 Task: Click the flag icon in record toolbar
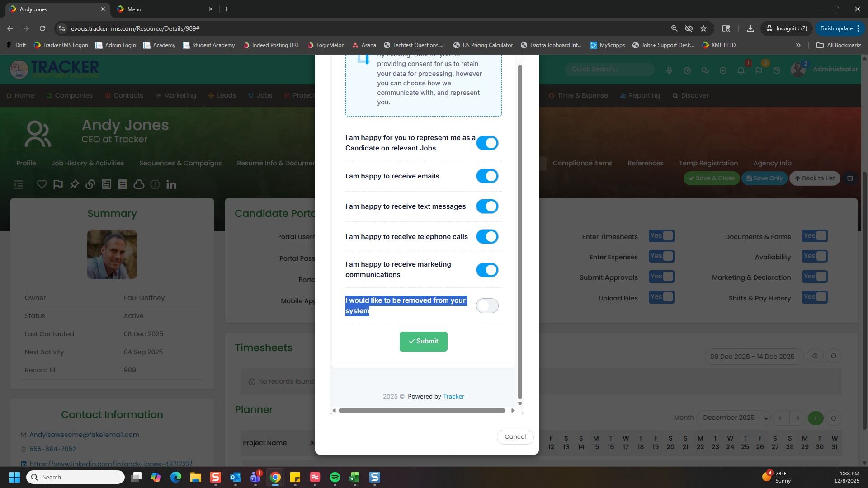pyautogui.click(x=58, y=184)
